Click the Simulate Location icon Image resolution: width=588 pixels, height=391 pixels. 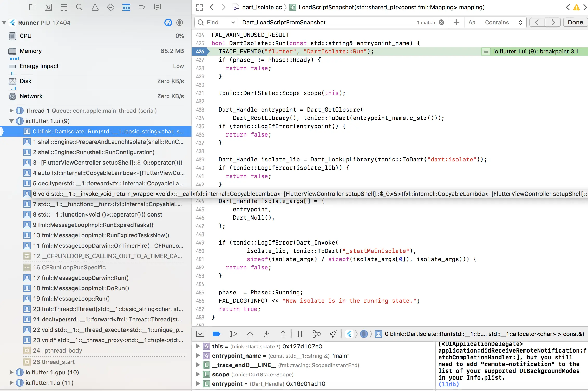[x=333, y=334]
